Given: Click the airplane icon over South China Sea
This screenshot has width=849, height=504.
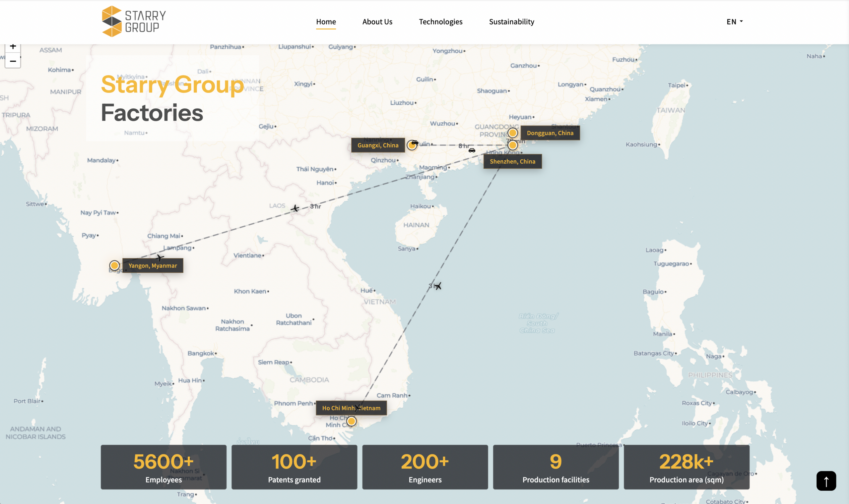Looking at the screenshot, I should tap(438, 286).
